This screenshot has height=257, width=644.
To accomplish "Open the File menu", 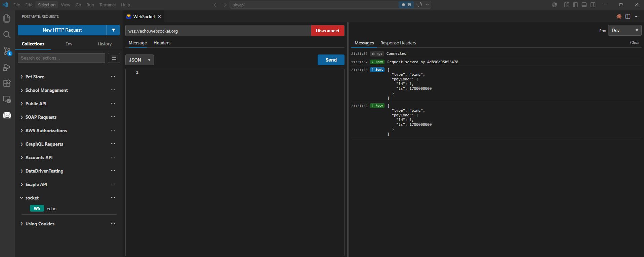I will 17,5.
